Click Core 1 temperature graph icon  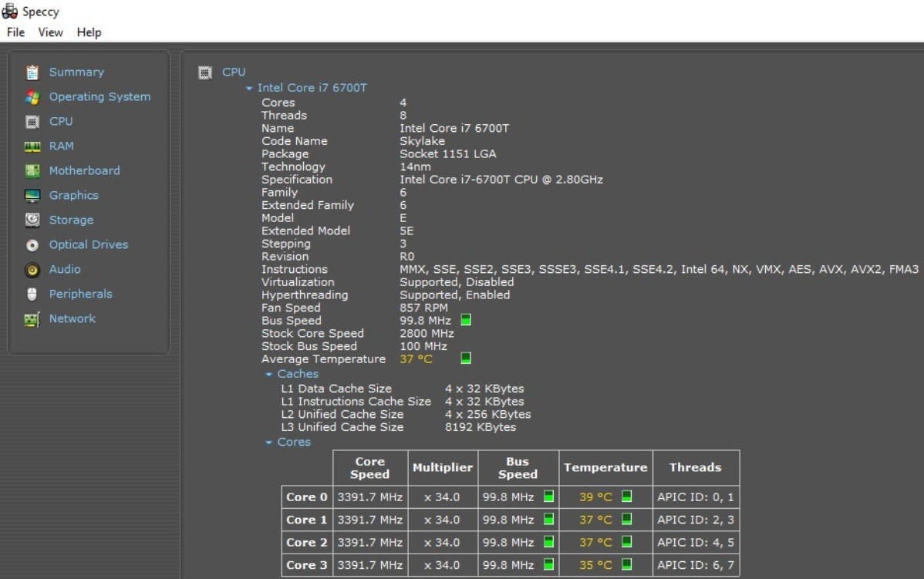pyautogui.click(x=627, y=519)
